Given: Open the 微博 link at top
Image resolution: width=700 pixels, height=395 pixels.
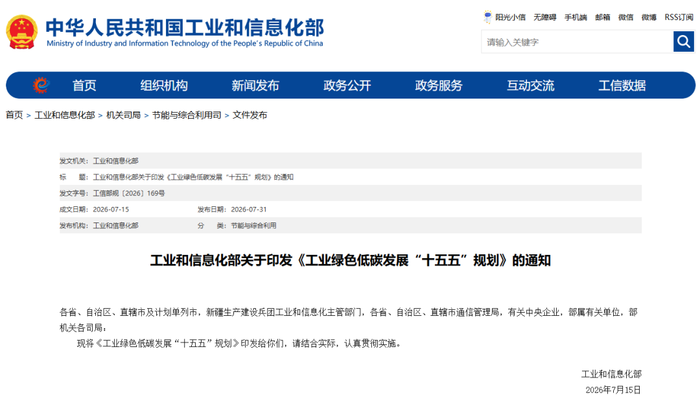Looking at the screenshot, I should (649, 17).
